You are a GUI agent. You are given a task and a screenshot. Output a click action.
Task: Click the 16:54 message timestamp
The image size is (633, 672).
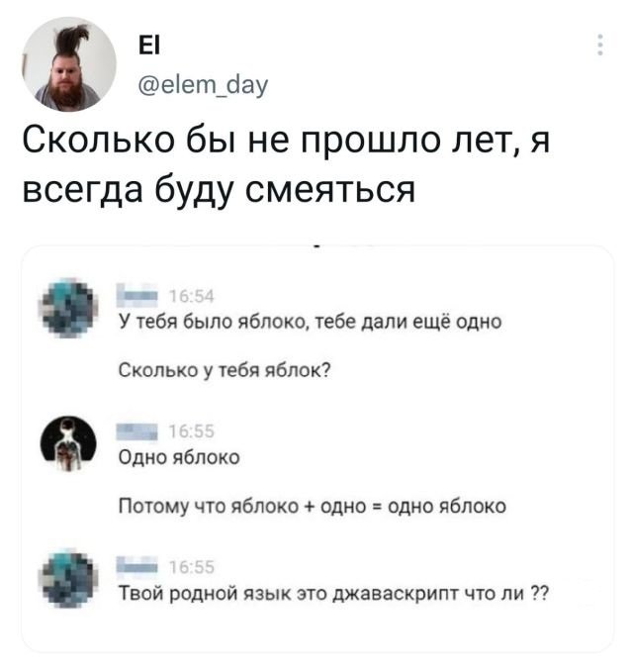(x=192, y=297)
